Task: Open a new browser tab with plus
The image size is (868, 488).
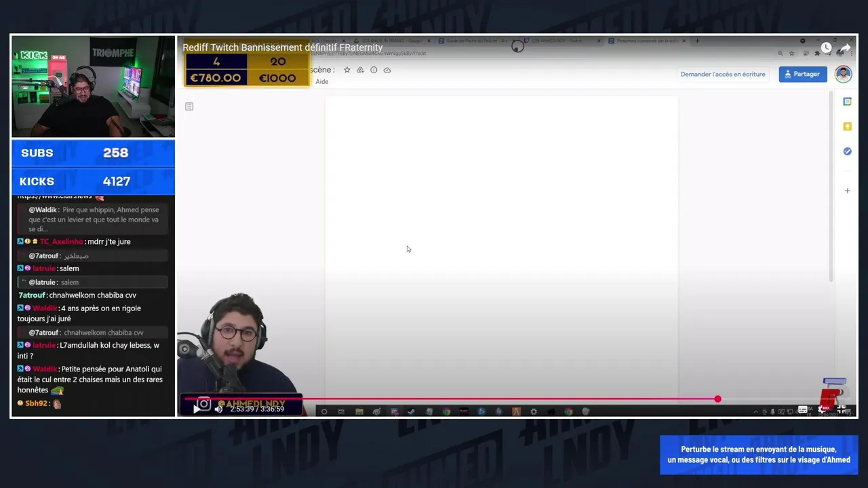Action: tap(696, 41)
